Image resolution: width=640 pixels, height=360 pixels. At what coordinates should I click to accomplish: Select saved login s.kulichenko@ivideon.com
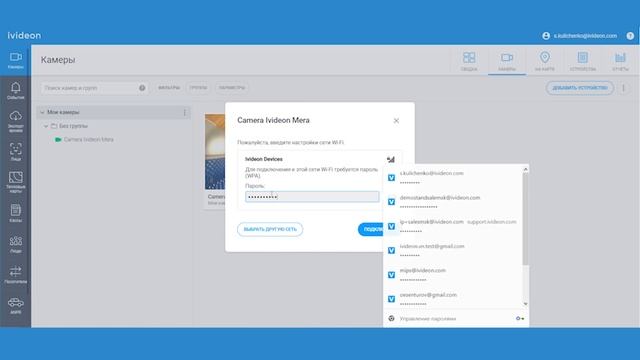453,178
